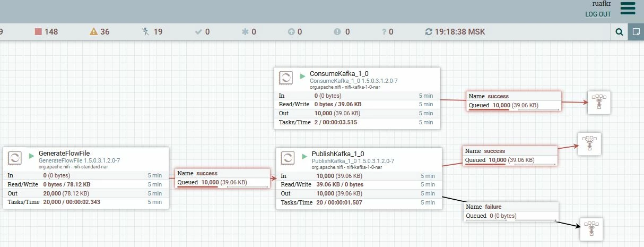Click the locally modified asterisk status icon
This screenshot has height=247, width=644.
245,32
